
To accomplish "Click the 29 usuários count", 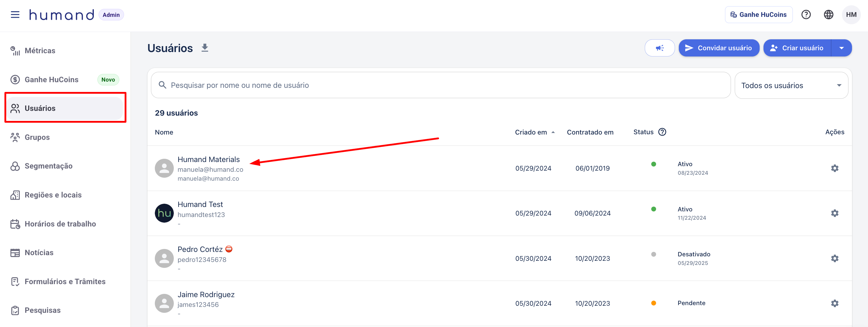I will tap(176, 113).
